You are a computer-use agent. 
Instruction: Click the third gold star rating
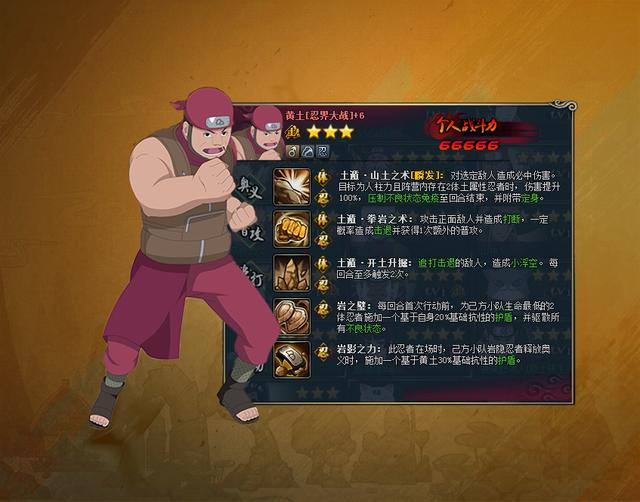click(x=346, y=132)
